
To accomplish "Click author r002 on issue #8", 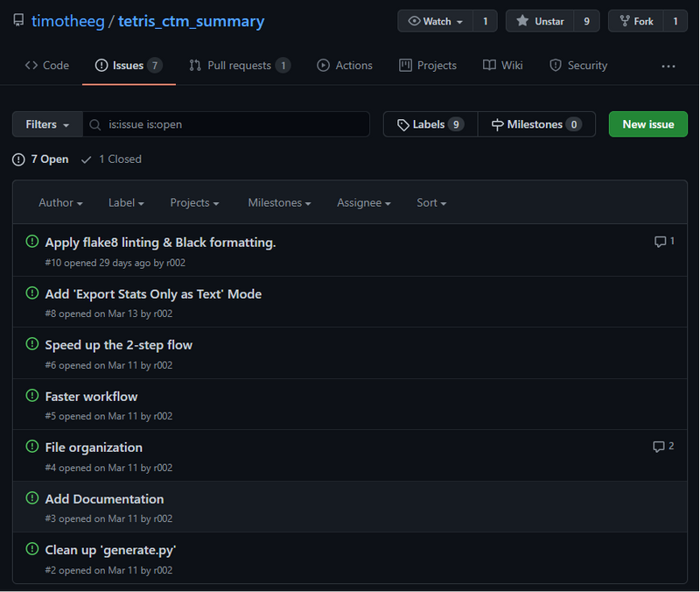I will coord(163,314).
